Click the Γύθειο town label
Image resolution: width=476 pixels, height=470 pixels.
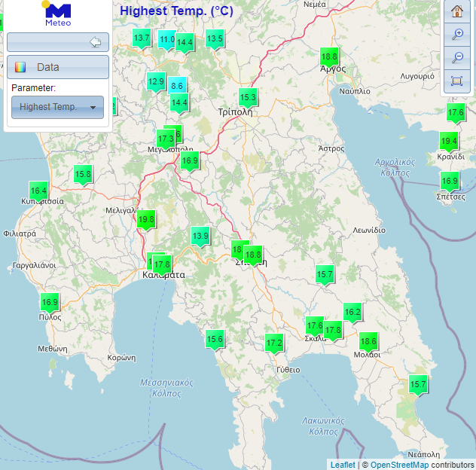pyautogui.click(x=288, y=370)
